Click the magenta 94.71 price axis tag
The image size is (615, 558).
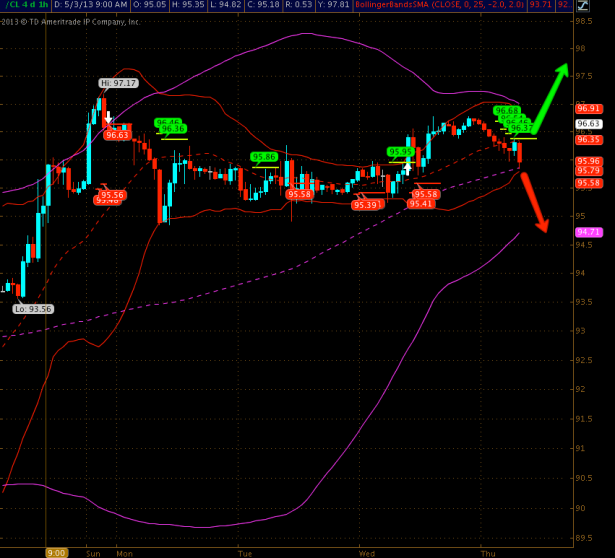pos(589,232)
